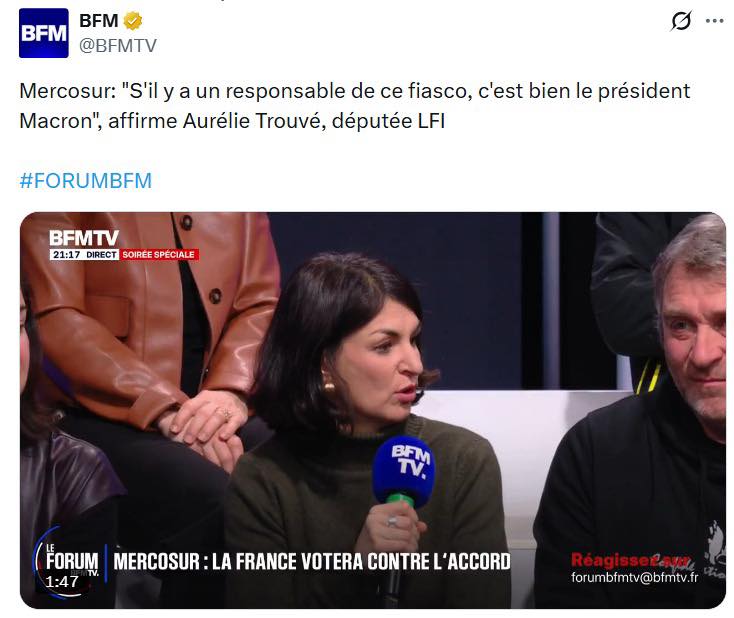Screen dimensions: 734x618
Task: Click the 1:47 video duration label
Action: 61,582
